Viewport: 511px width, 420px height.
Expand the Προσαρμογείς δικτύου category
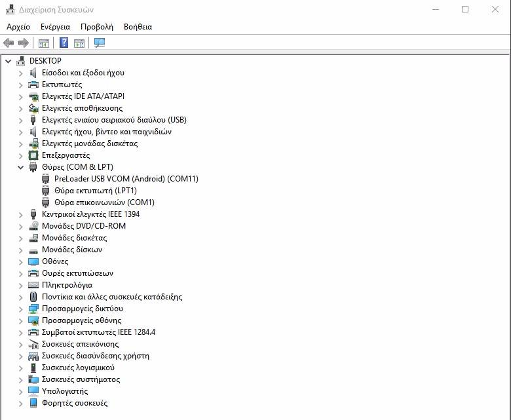click(x=20, y=309)
